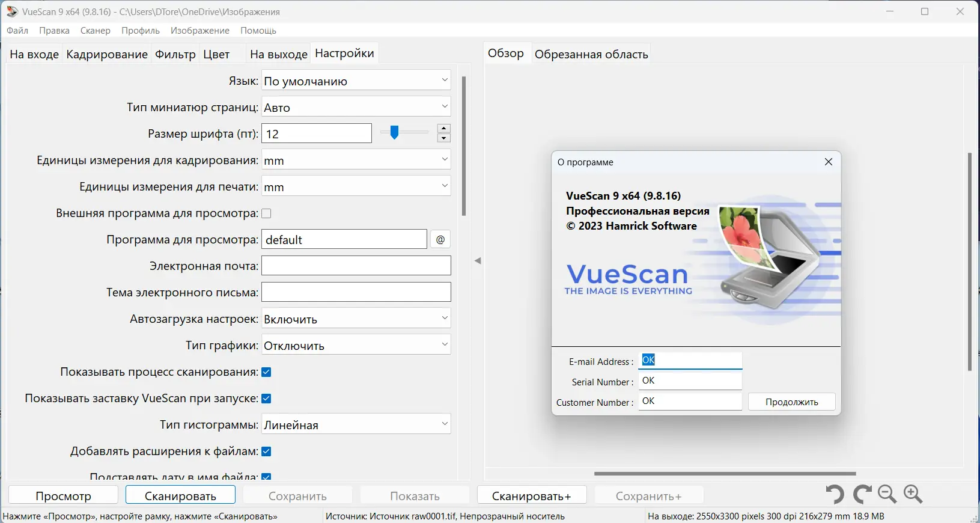Rotate image counterclockwise icon
The width and height of the screenshot is (980, 523).
835,494
